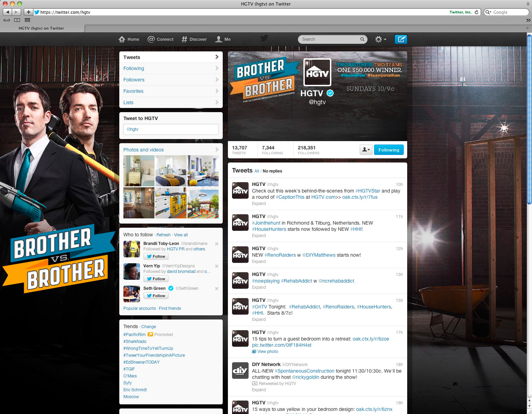Screen dimensions: 532x414
Task: View HGTV's 13,707 tweets count
Action: tap(240, 150)
